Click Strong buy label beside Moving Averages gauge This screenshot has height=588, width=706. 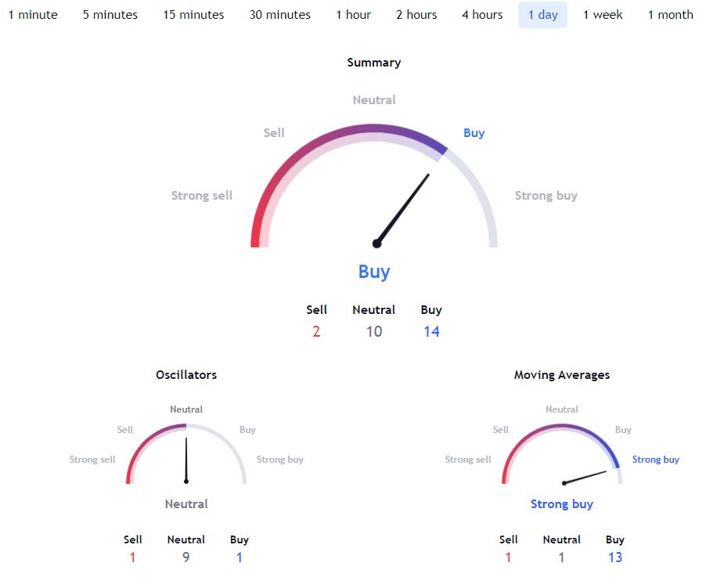(655, 460)
